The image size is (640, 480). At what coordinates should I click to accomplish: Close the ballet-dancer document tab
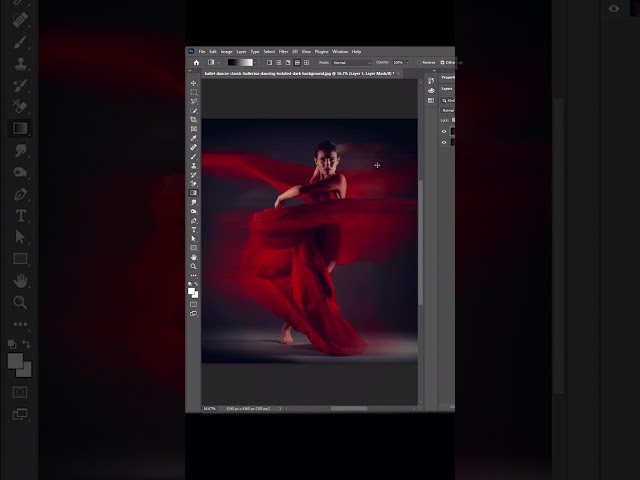(x=398, y=74)
